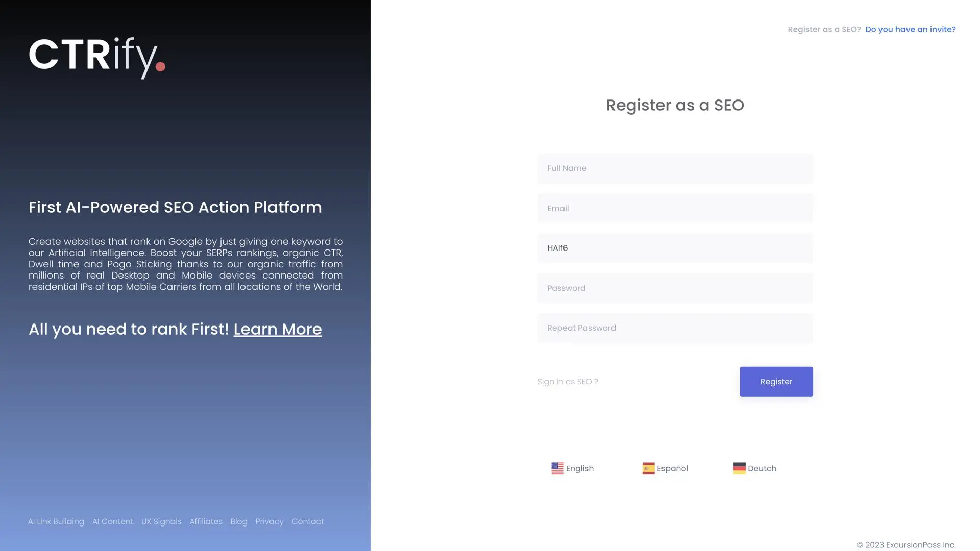
Task: Select the German flag icon
Action: (x=739, y=468)
